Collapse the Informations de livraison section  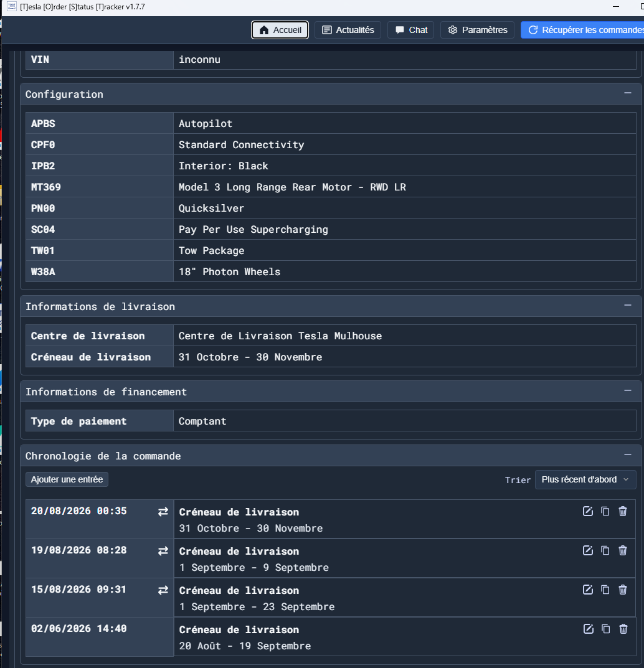tap(628, 305)
